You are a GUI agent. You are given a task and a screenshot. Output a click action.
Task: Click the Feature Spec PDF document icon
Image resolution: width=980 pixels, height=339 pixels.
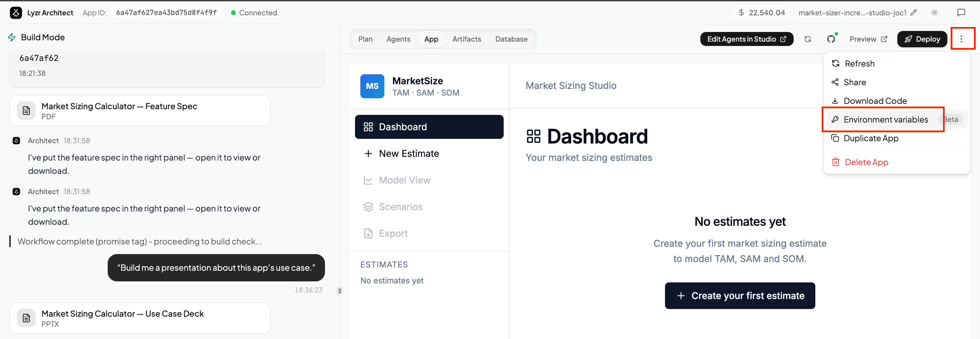click(x=26, y=111)
